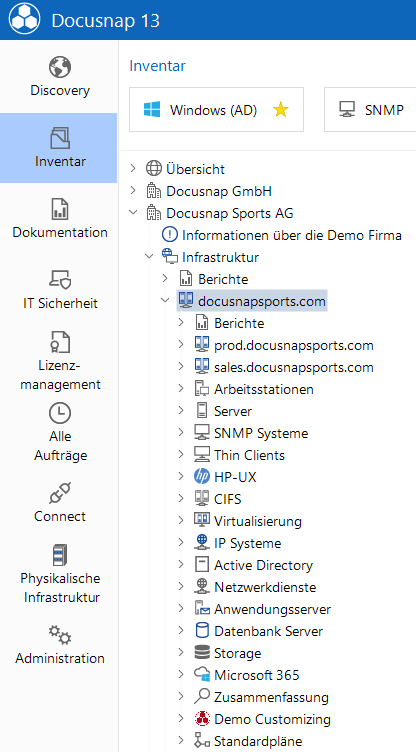The image size is (416, 752).
Task: Collapse the Docusnap Sports AG node
Action: tap(133, 212)
